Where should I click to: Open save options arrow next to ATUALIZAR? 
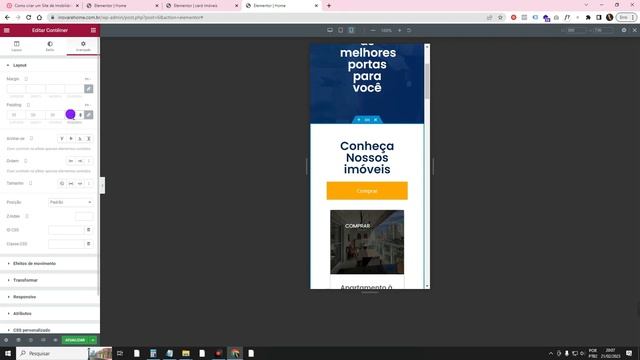point(93,340)
